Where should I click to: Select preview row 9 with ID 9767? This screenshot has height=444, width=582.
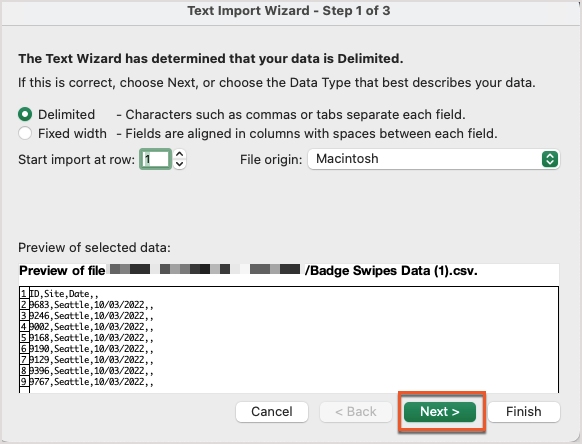coord(91,382)
